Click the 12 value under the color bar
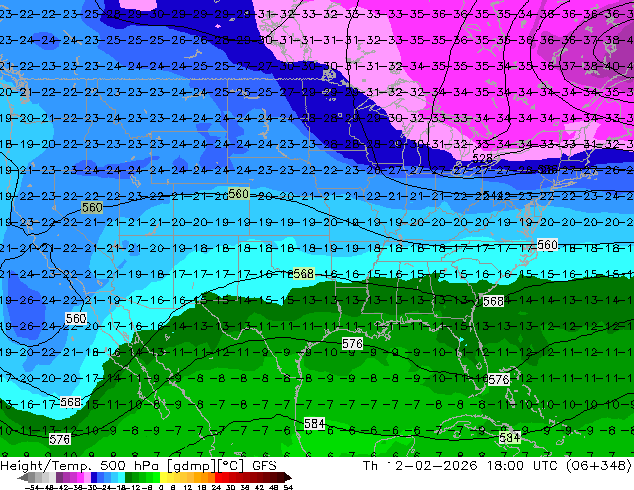Image resolution: width=634 pixels, height=490 pixels. (x=188, y=487)
